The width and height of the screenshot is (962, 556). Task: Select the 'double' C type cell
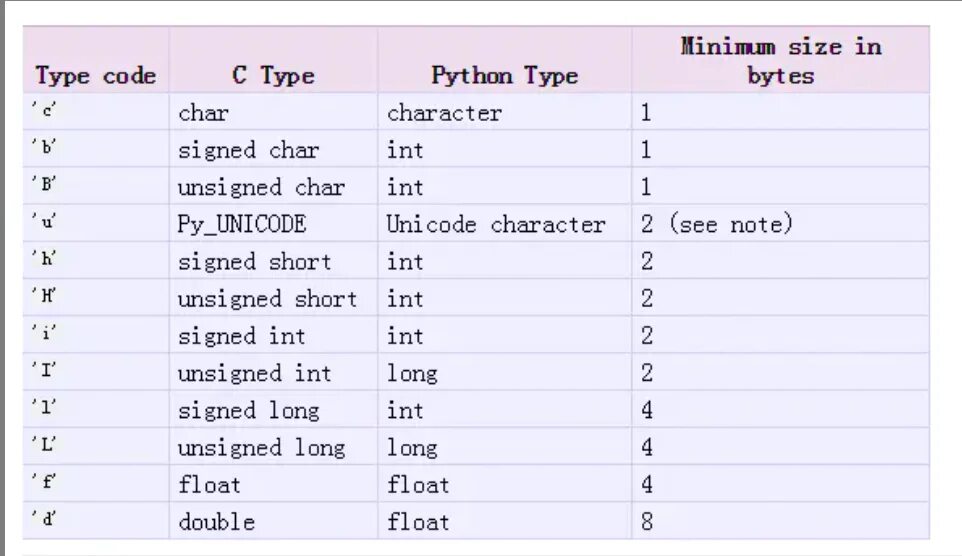(274, 521)
